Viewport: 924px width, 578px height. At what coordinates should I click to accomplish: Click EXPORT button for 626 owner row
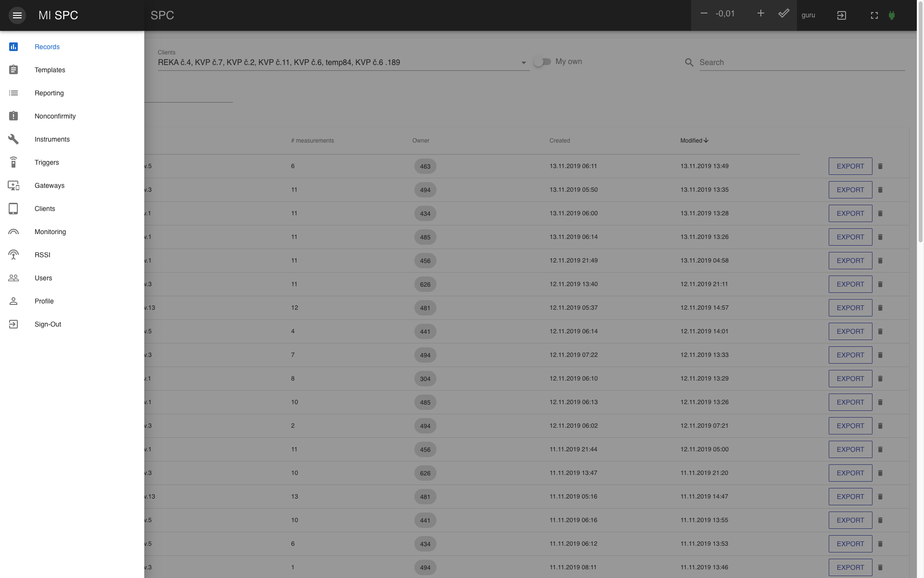point(850,284)
